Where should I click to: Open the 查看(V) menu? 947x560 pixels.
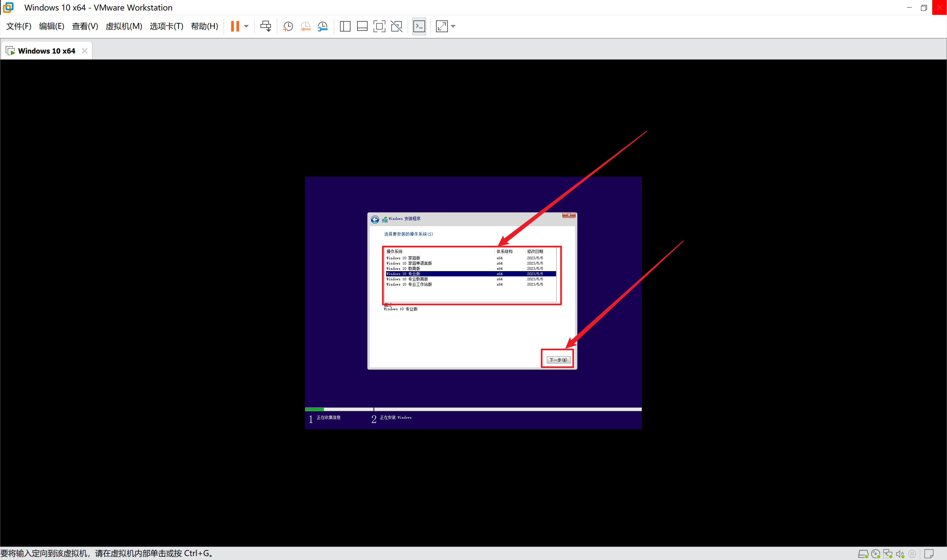tap(85, 26)
